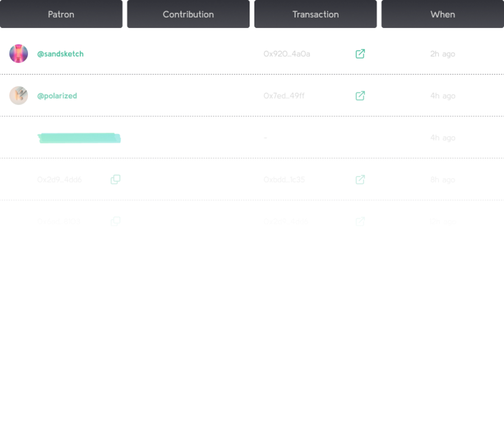Open external link for transaction 0xbdd...1c35
The width and height of the screenshot is (504, 436).
pyautogui.click(x=360, y=179)
